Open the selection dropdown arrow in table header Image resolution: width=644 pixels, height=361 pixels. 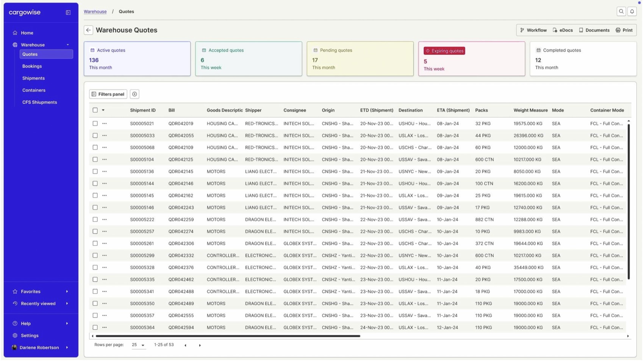pos(103,110)
